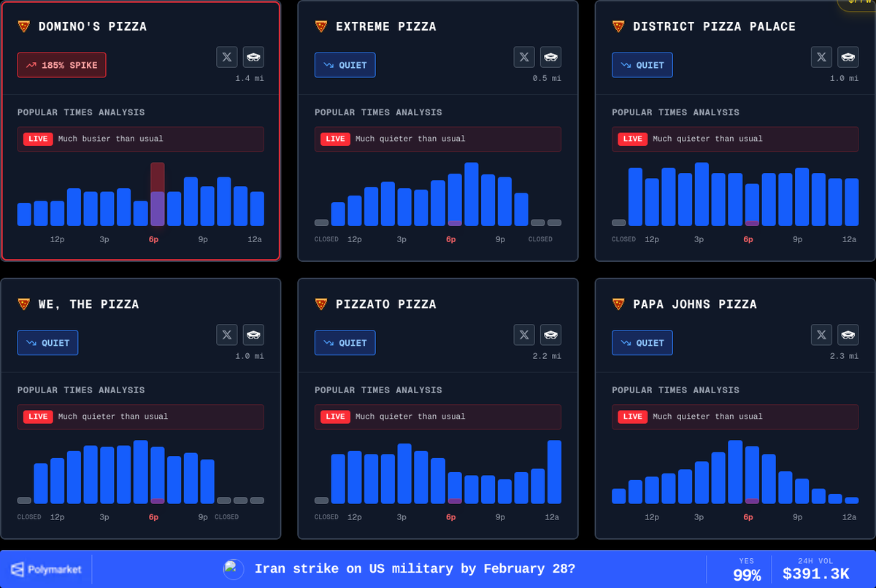Click the first gray closed bar in We, The Pizza chart
Image resolution: width=876 pixels, height=588 pixels.
24,500
